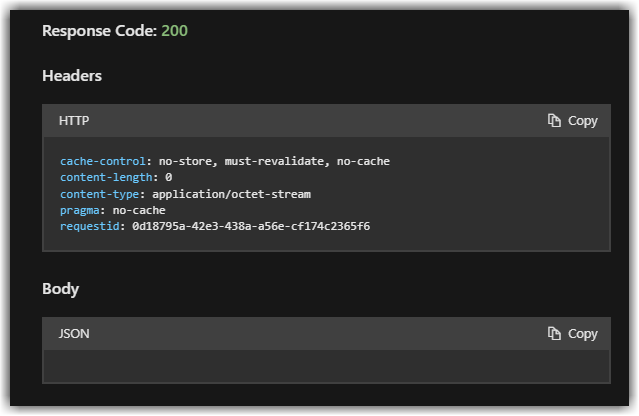This screenshot has width=639, height=416.
Task: Click the HTTP code block title
Action: pos(74,121)
